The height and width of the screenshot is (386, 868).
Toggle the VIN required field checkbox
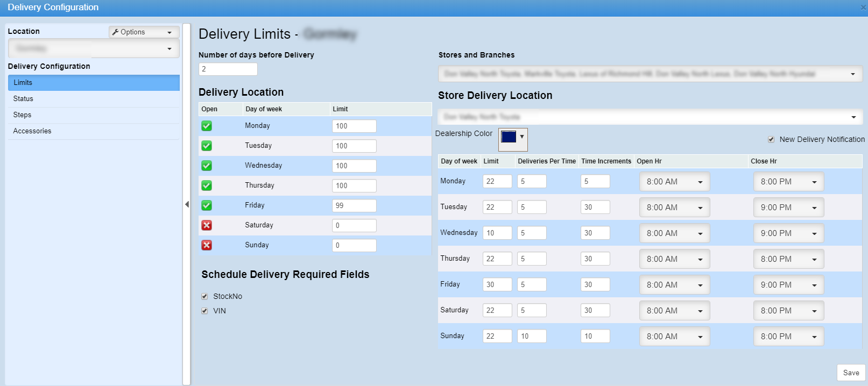tap(204, 311)
